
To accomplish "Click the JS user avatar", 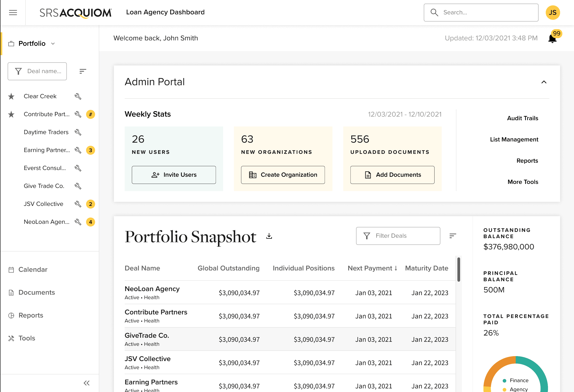I will 552,12.
